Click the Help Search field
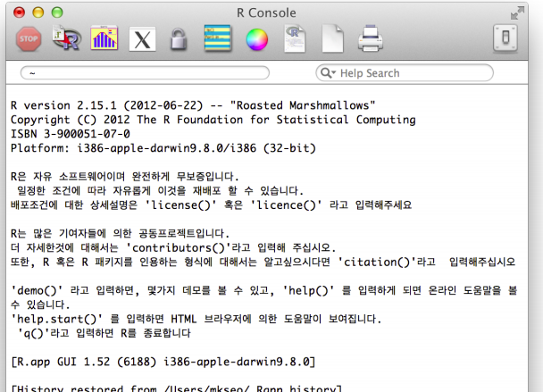 [405, 72]
